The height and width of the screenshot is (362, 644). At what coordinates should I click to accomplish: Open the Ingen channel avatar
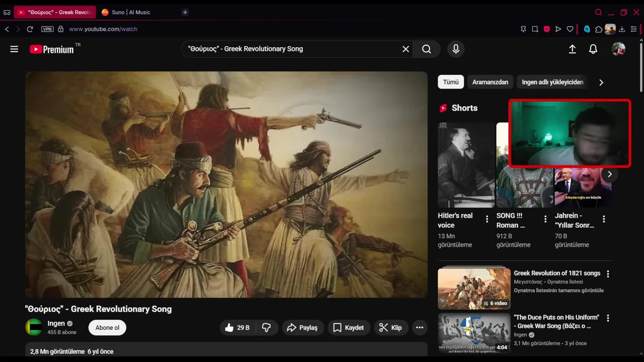tap(34, 327)
